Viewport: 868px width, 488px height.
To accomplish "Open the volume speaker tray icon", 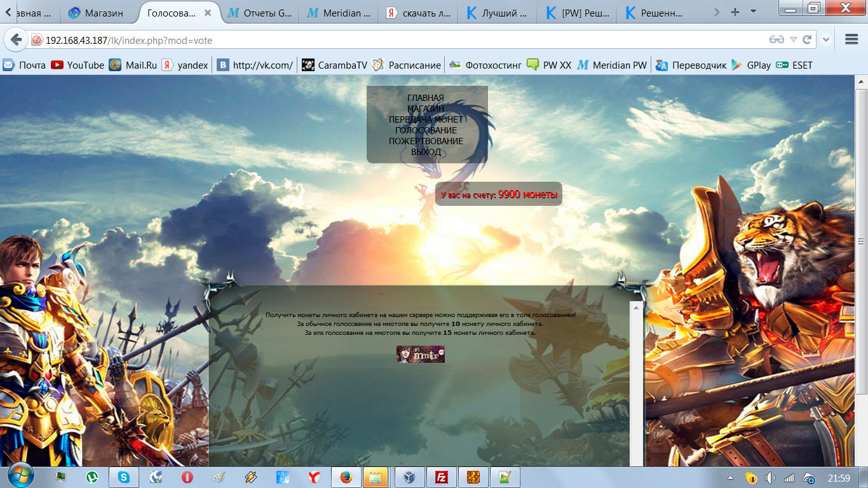I will [x=771, y=477].
